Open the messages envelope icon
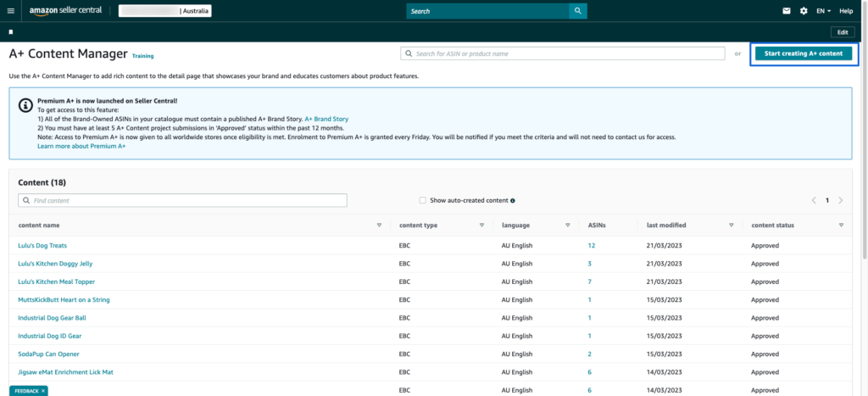 click(x=786, y=11)
